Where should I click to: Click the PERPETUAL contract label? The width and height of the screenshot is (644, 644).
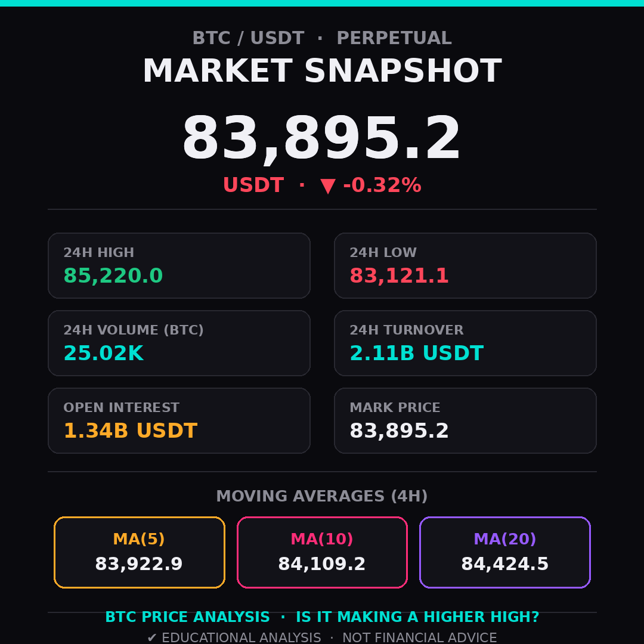394,38
